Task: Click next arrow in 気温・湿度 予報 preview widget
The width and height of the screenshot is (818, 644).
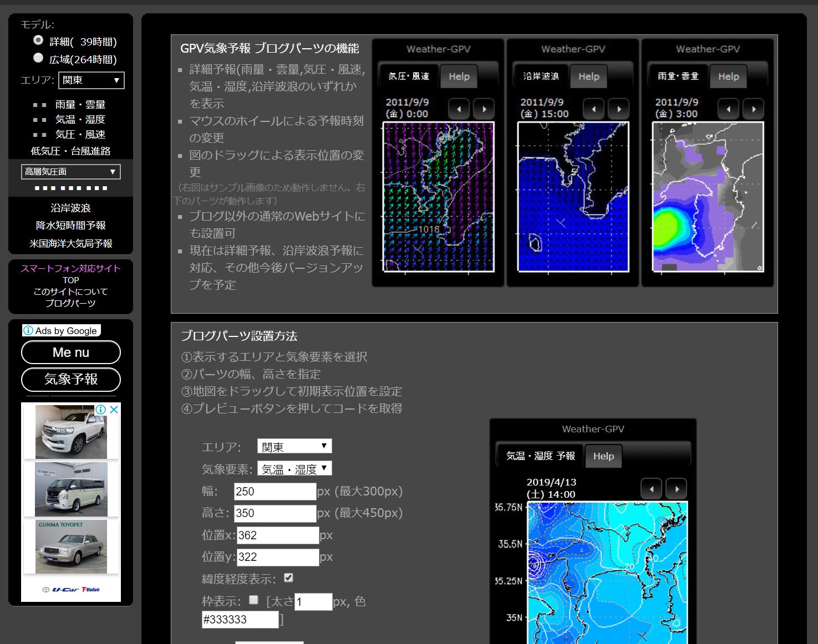Action: 677,489
